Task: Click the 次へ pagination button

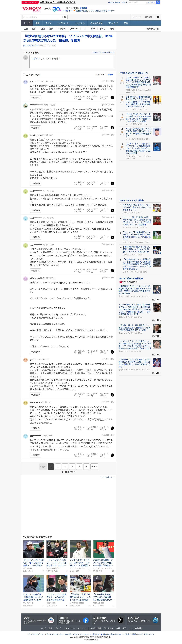Action: point(94,467)
